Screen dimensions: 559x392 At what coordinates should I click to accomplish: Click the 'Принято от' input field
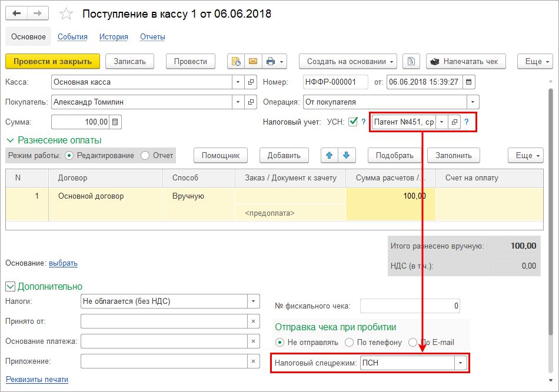(164, 321)
